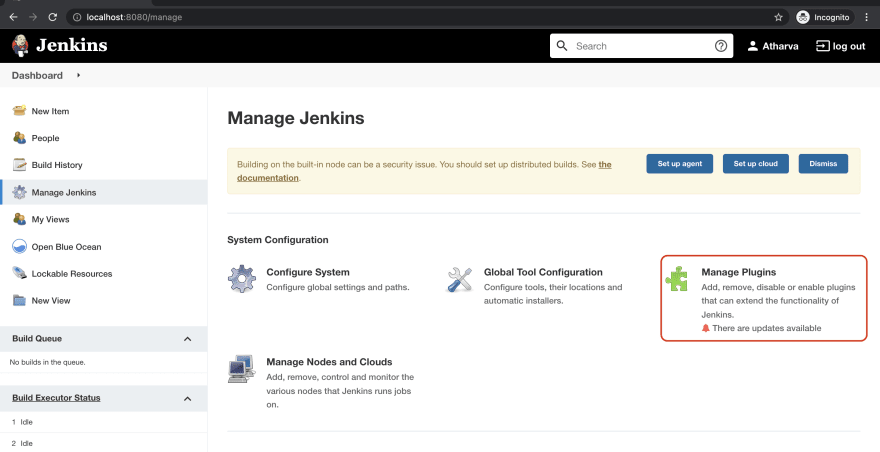880x452 pixels.
Task: Click the browser address bar URL
Action: pos(134,17)
